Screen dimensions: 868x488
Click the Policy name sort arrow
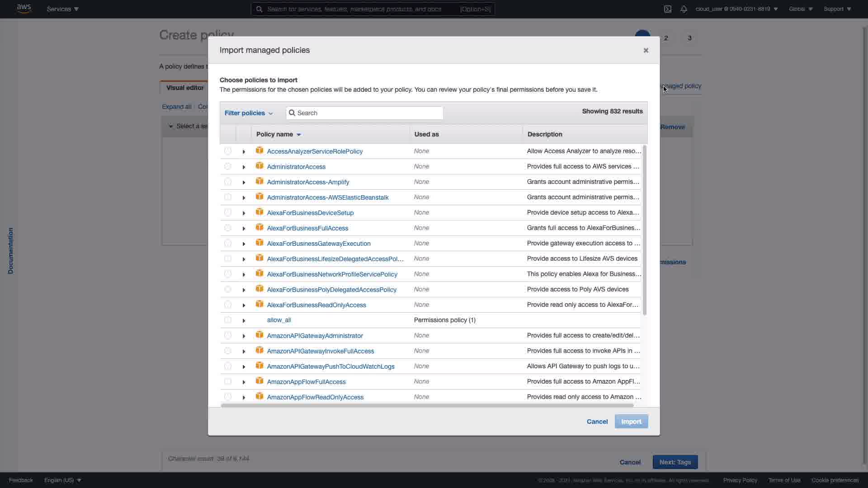tap(299, 135)
